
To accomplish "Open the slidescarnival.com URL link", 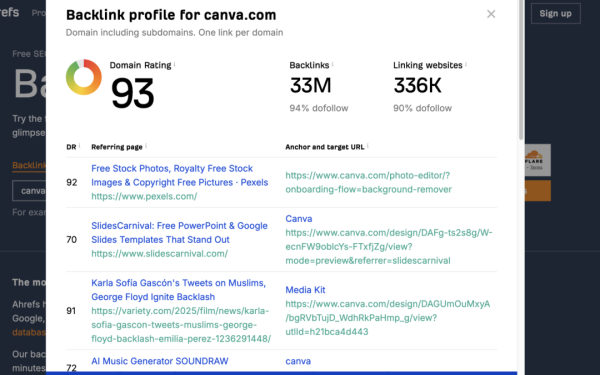I will (x=160, y=254).
